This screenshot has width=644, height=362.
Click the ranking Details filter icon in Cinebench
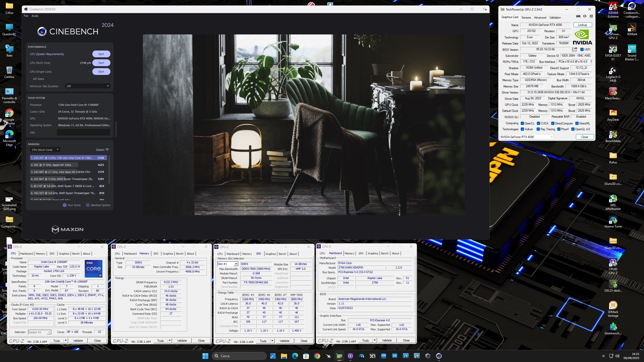(107, 150)
